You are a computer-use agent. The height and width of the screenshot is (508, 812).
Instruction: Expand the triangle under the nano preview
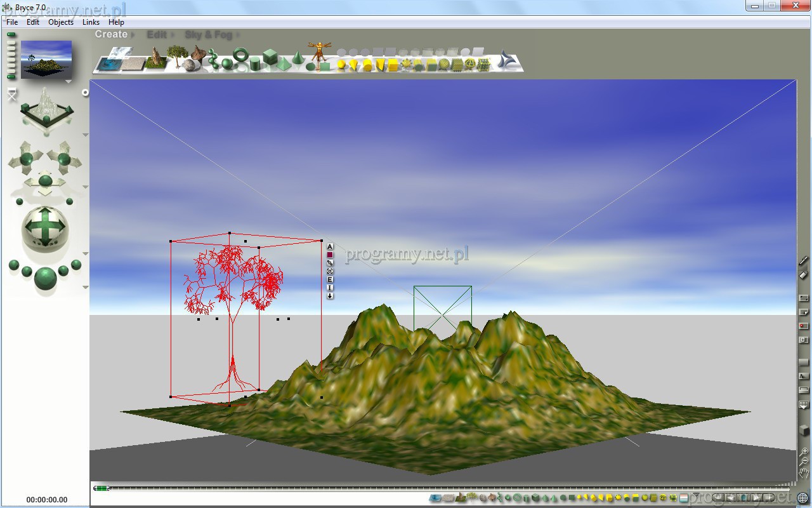(x=69, y=82)
